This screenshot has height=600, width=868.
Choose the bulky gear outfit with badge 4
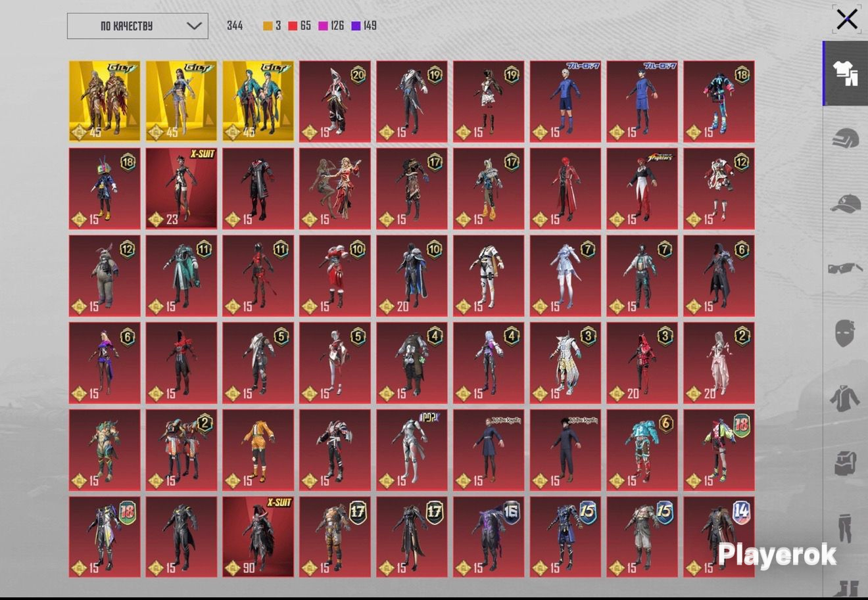(412, 363)
